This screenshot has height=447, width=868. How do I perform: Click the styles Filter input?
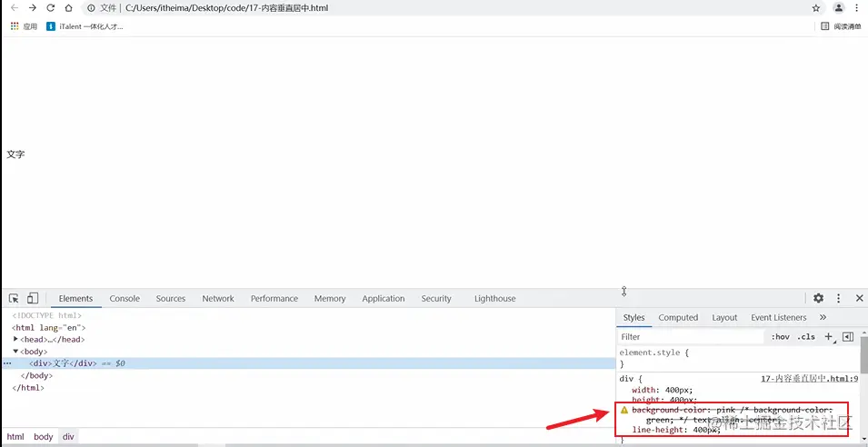point(692,337)
